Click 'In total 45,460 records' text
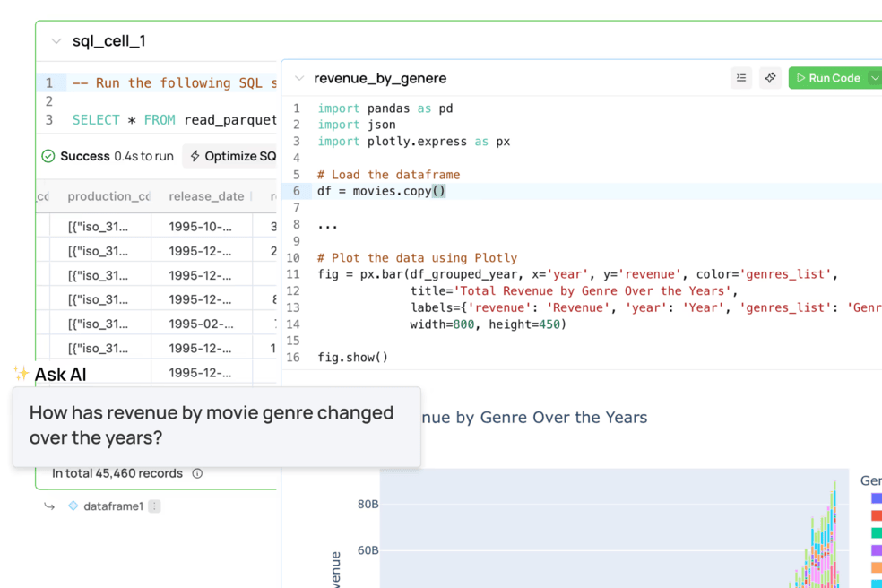Screen dimensions: 882x588 pos(117,473)
